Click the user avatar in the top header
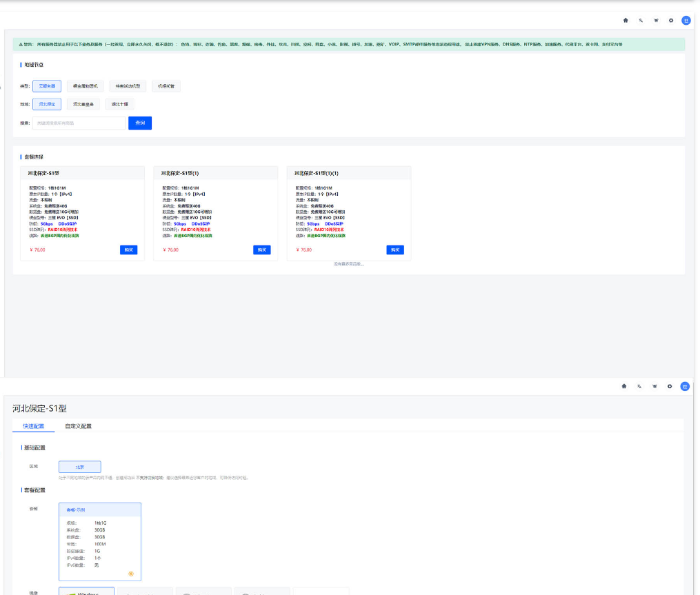 tap(686, 21)
